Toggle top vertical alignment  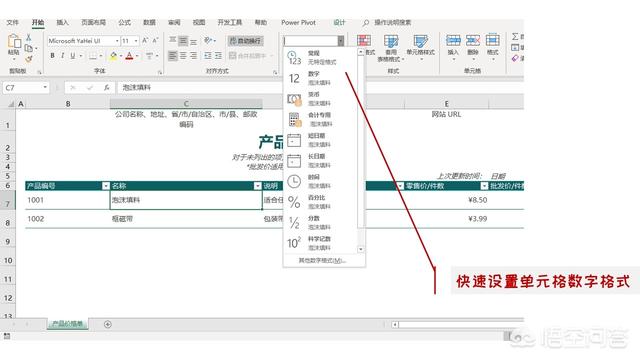[173, 40]
